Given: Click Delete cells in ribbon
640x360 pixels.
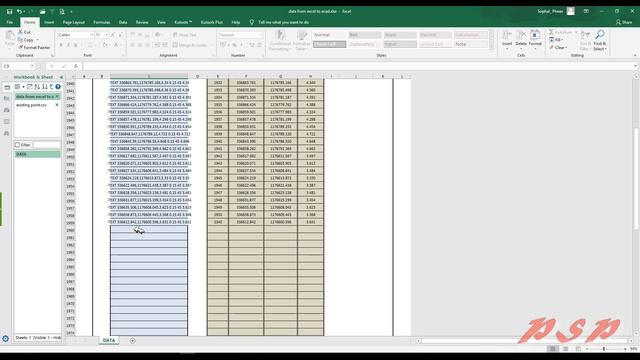Looking at the screenshot, I should (521, 40).
